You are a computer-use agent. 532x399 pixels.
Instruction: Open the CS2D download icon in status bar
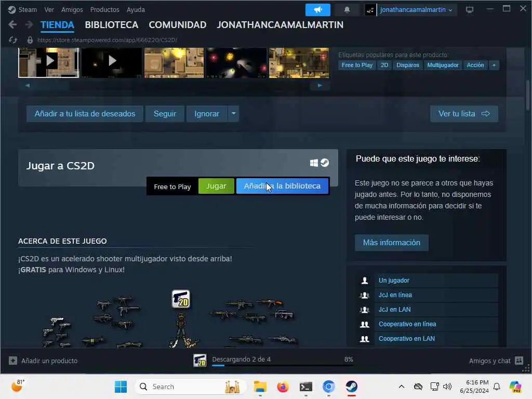tap(200, 361)
